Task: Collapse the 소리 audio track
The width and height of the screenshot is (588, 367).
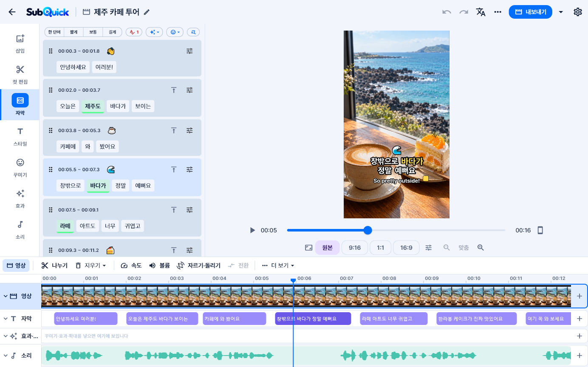Action: (6, 356)
